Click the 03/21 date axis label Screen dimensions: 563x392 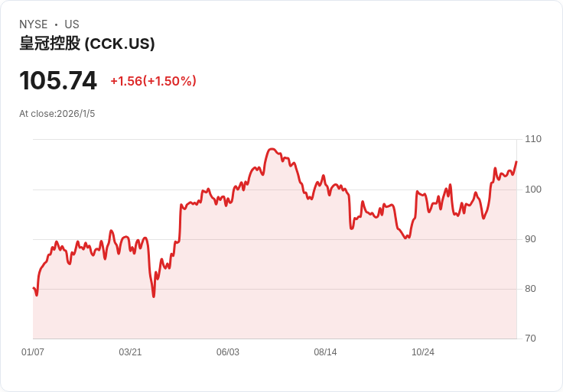click(130, 352)
